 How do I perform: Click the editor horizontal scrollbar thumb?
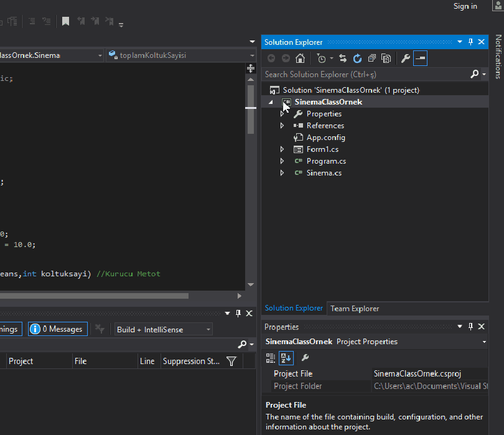94,296
